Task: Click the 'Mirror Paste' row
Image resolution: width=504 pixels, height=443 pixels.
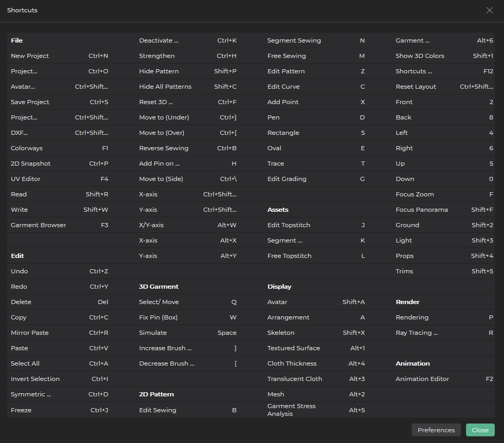Action: point(60,333)
